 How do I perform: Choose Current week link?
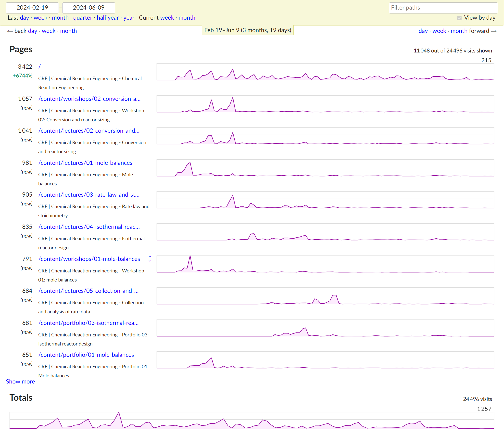click(167, 18)
